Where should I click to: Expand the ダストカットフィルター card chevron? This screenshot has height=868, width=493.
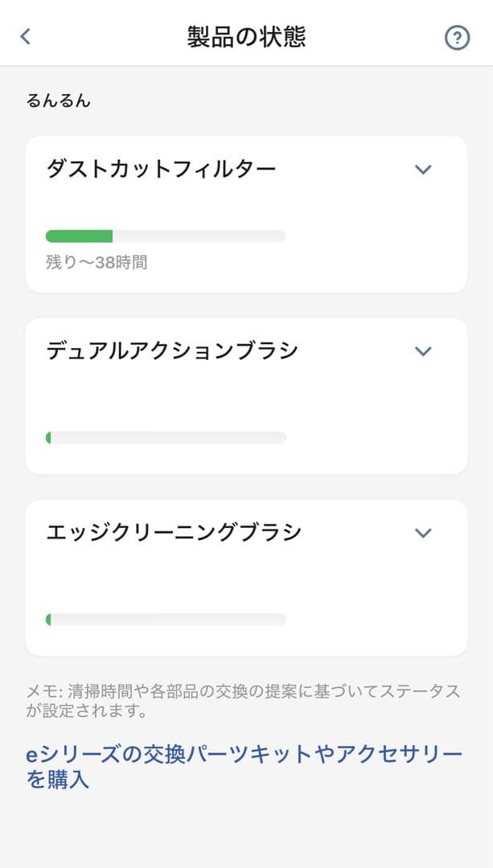pyautogui.click(x=423, y=169)
